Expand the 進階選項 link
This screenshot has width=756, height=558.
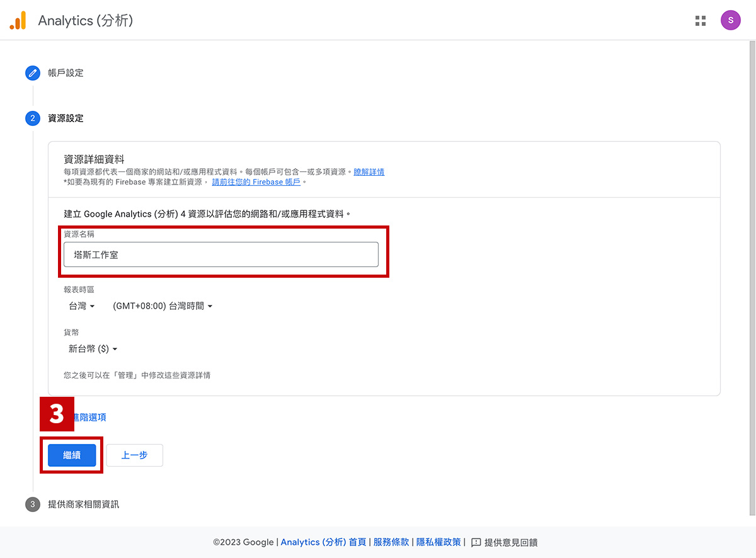[x=89, y=418]
